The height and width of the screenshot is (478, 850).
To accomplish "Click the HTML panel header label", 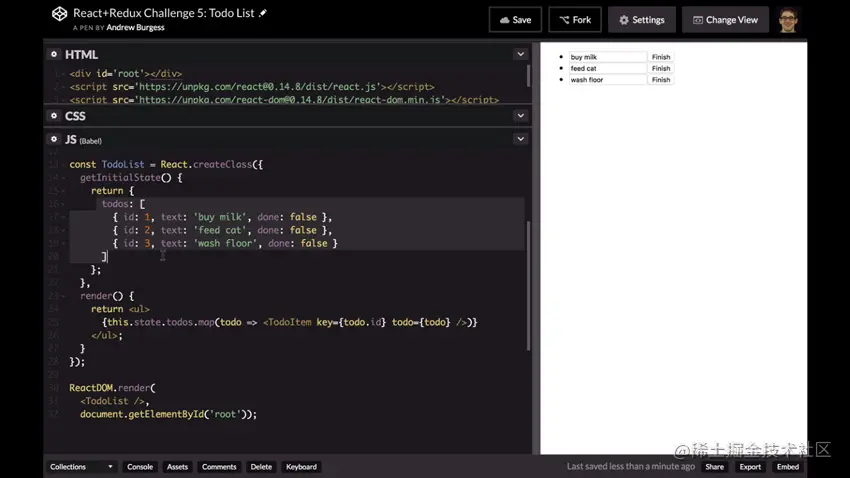I will [x=81, y=55].
